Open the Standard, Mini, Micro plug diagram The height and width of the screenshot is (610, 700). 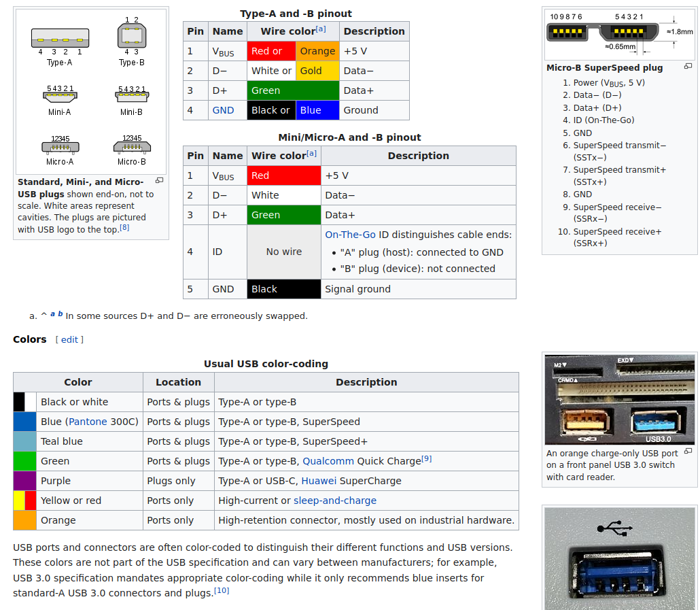[91, 91]
